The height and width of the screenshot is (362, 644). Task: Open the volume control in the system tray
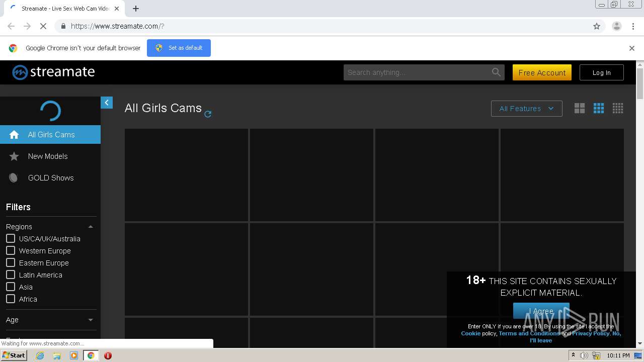click(x=584, y=355)
